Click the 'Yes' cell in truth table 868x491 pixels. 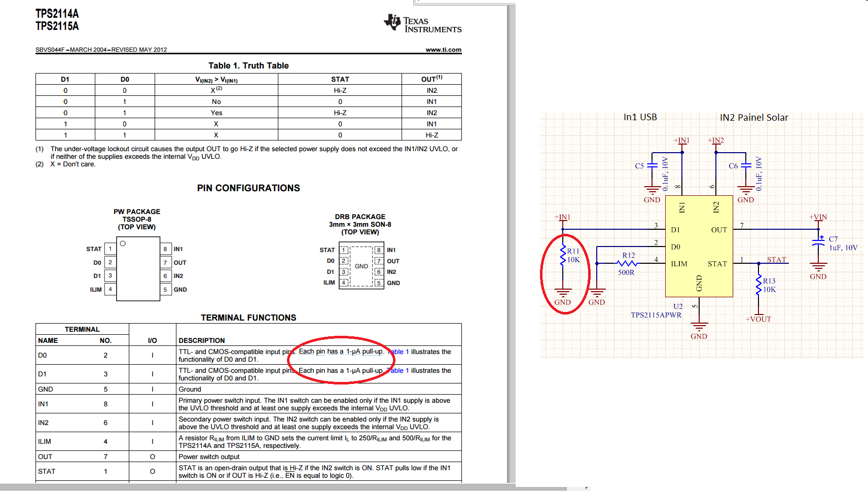pos(216,113)
